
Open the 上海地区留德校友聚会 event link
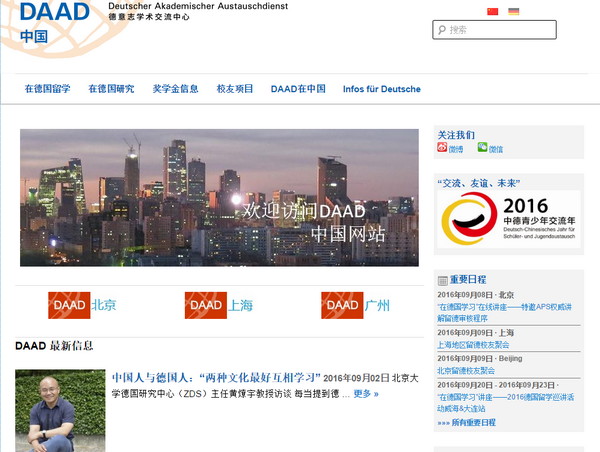(473, 345)
